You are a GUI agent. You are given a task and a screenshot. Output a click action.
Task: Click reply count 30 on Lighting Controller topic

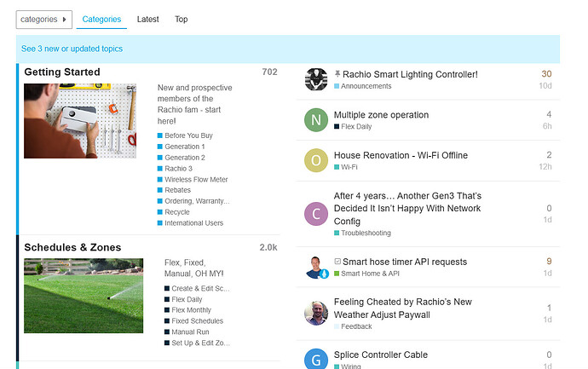[546, 74]
